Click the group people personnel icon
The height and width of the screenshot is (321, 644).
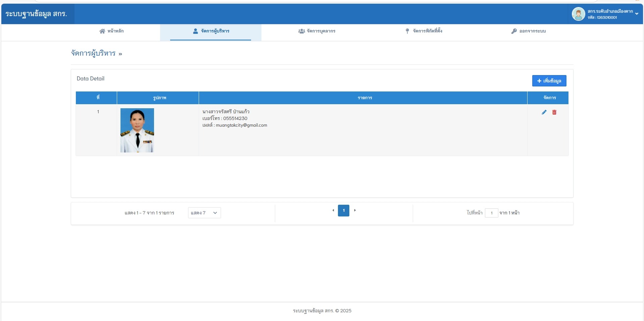coord(301,31)
